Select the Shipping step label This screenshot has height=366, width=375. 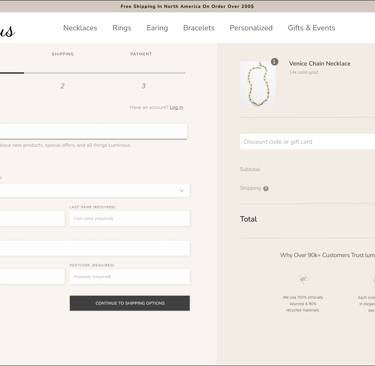63,54
